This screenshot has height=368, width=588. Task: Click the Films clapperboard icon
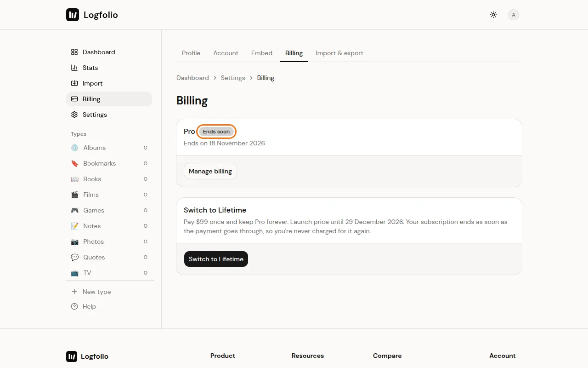tap(75, 195)
